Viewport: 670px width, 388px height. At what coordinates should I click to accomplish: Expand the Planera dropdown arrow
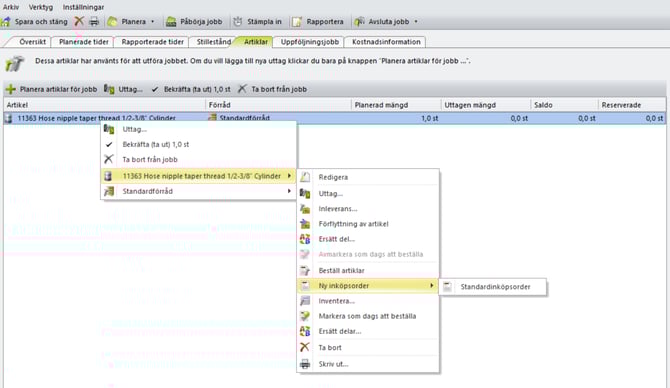click(153, 21)
